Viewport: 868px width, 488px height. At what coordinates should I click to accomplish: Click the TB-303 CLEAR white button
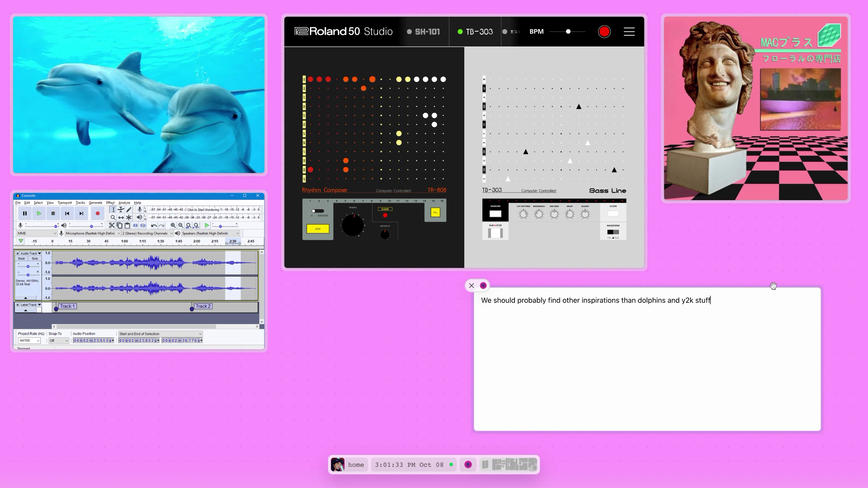[x=613, y=213]
